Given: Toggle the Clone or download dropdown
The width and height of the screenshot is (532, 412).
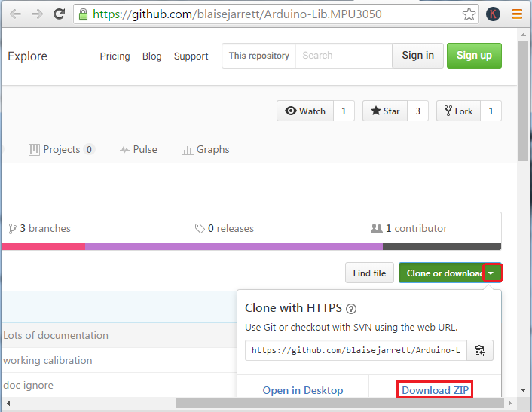Looking at the screenshot, I should click(450, 273).
